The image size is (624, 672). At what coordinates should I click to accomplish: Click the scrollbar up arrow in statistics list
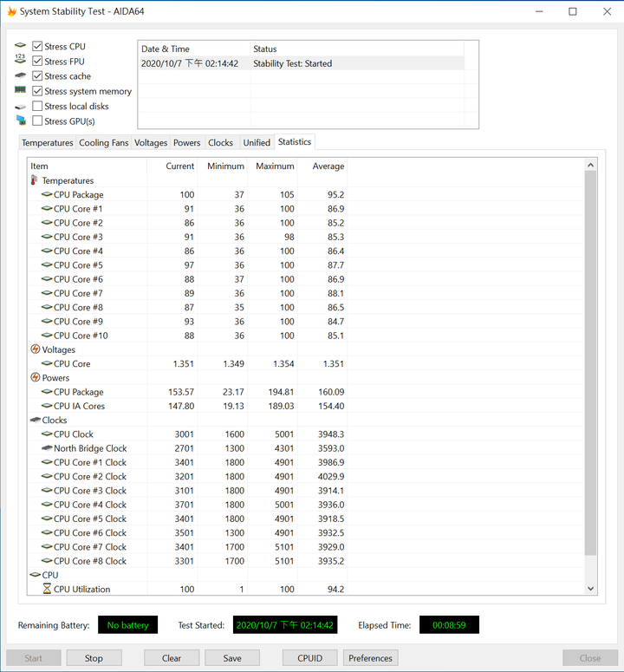tap(590, 165)
